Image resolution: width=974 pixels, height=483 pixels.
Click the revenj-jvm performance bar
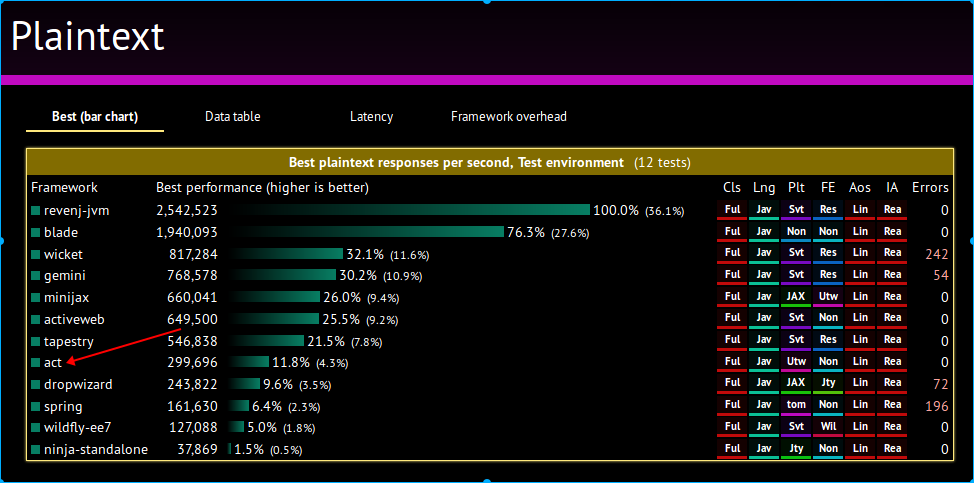pyautogui.click(x=410, y=210)
